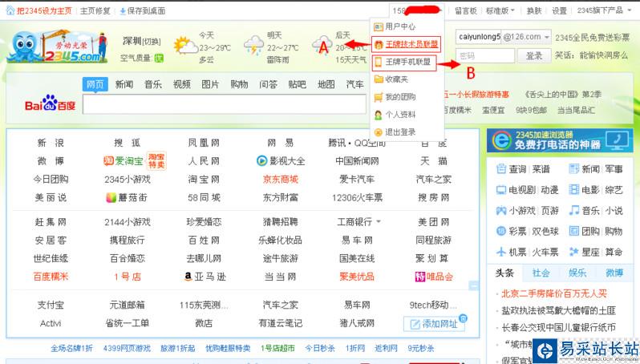The height and width of the screenshot is (364, 640).
Task: Click the caiyunlong5 email username field
Action: [x=478, y=37]
